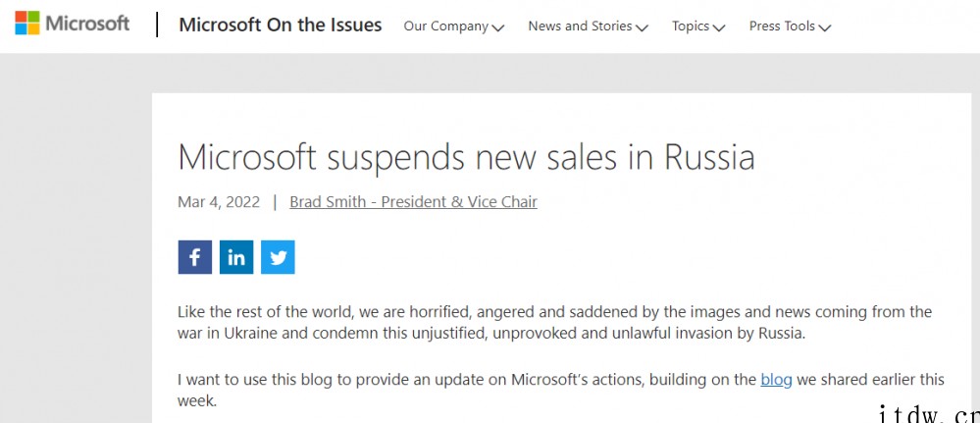Image resolution: width=980 pixels, height=423 pixels.
Task: Click the paragraph starting 'I want to use this blog'
Action: (560, 390)
